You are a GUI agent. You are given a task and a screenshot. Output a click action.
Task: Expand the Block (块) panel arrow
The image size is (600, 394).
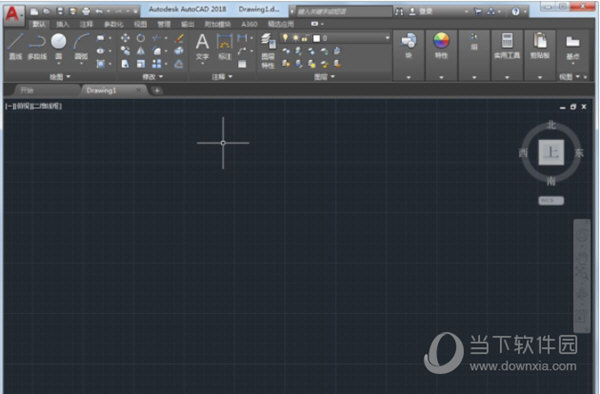click(408, 77)
